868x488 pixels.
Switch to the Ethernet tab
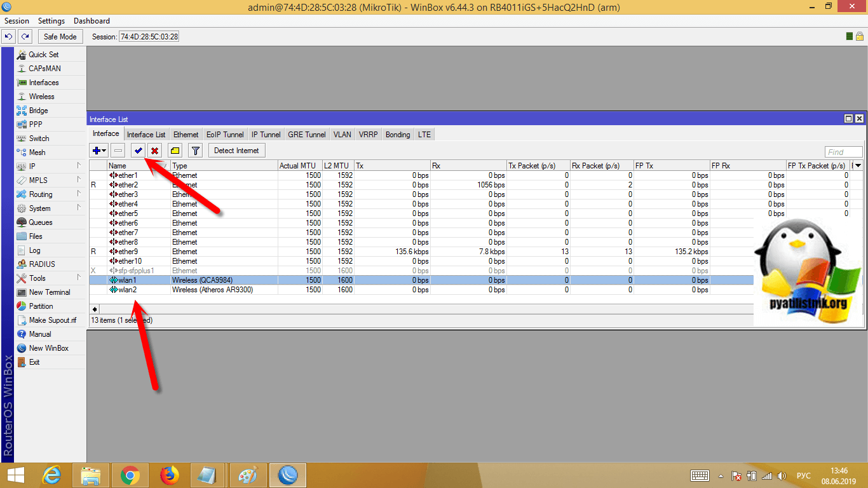pos(186,135)
